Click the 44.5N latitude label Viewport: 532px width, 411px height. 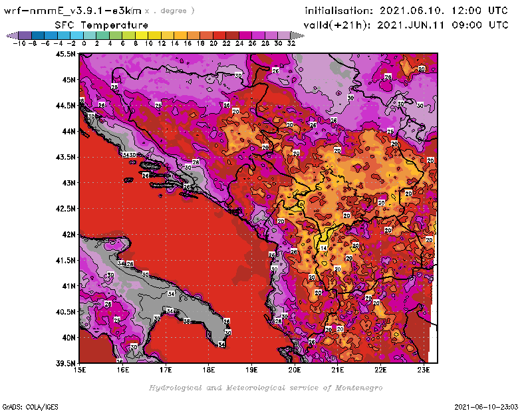[x=65, y=106]
